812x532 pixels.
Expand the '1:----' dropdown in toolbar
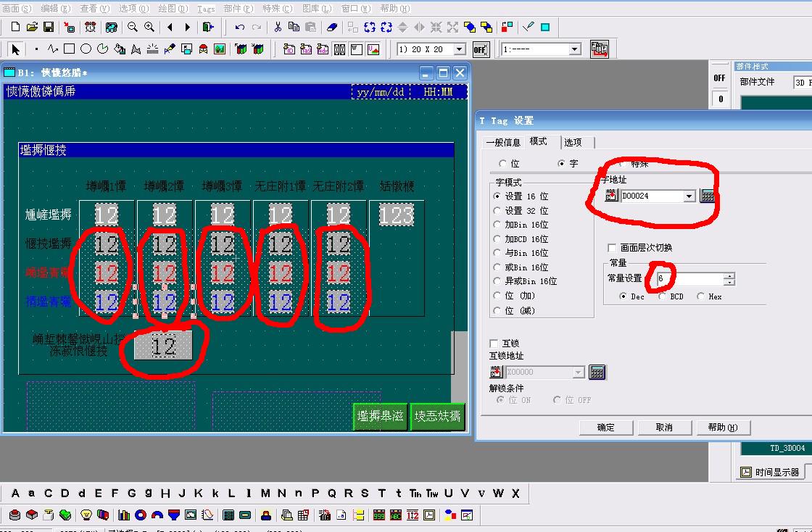tap(575, 49)
